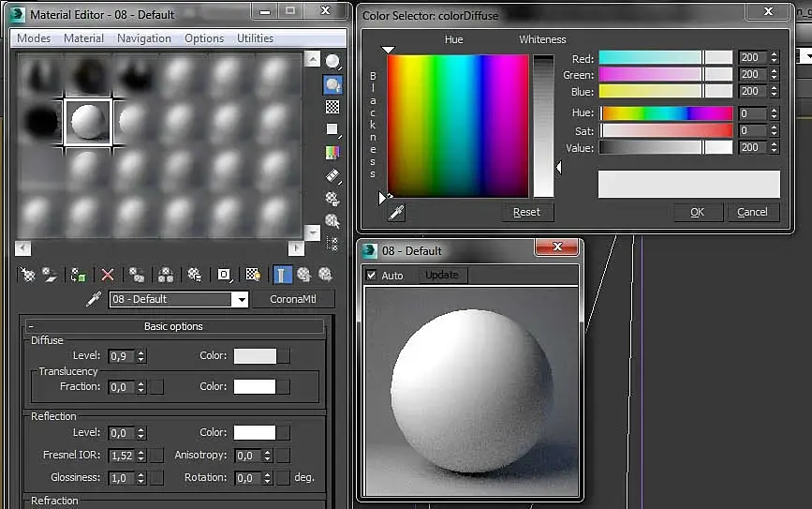Screen dimensions: 812x509
Task: Toggle the Translucency Fraction map button
Action: click(x=157, y=386)
